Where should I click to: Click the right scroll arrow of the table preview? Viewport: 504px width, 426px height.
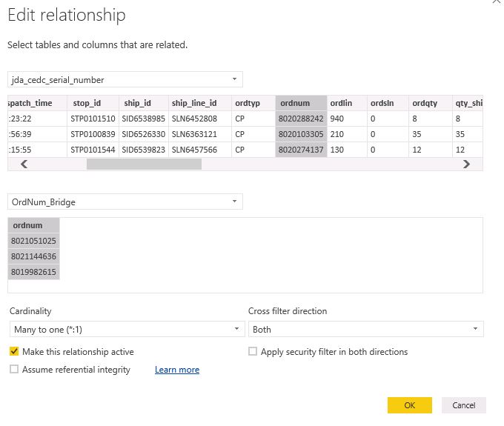pos(466,164)
